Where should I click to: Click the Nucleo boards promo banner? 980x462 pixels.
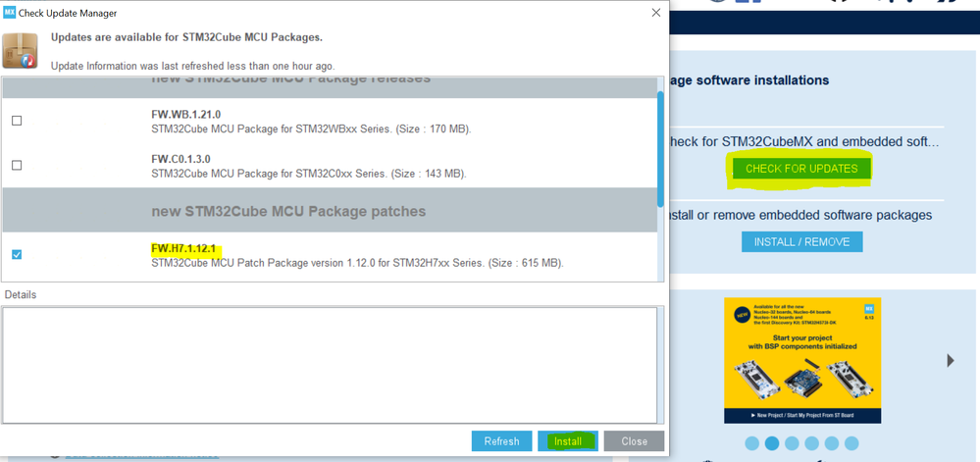[x=802, y=360]
